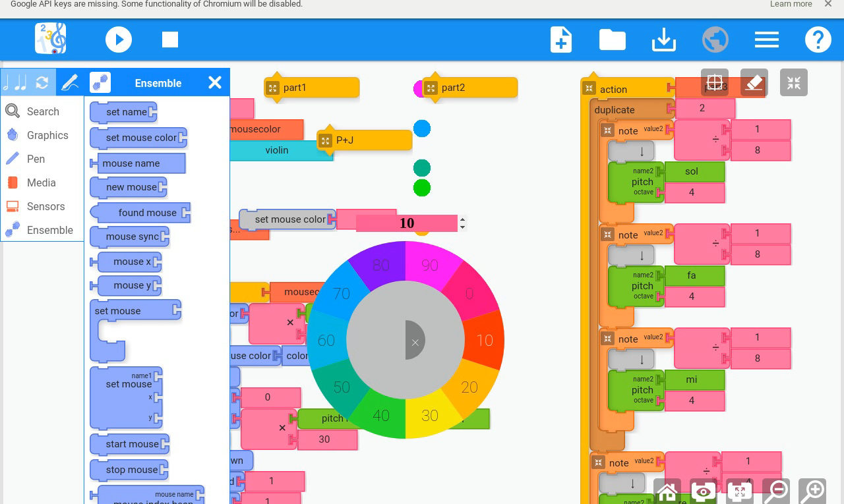Click the 'start mouse' palette block
The height and width of the screenshot is (504, 844).
132,444
